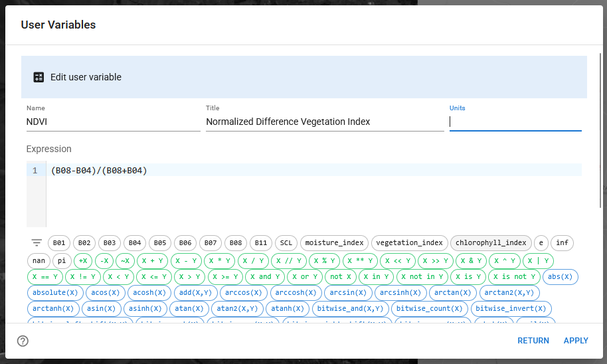Insert bitwise X & Y operator
This screenshot has height=364, width=607.
[471, 260]
